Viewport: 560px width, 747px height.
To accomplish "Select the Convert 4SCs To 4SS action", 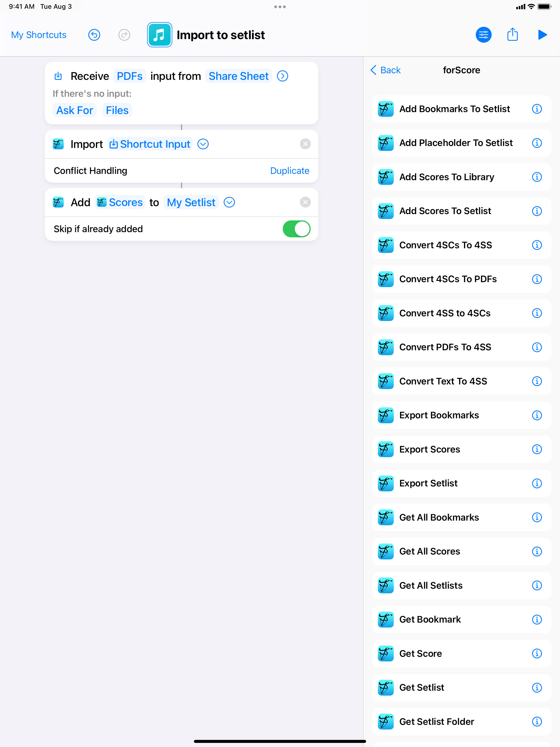I will tap(461, 245).
